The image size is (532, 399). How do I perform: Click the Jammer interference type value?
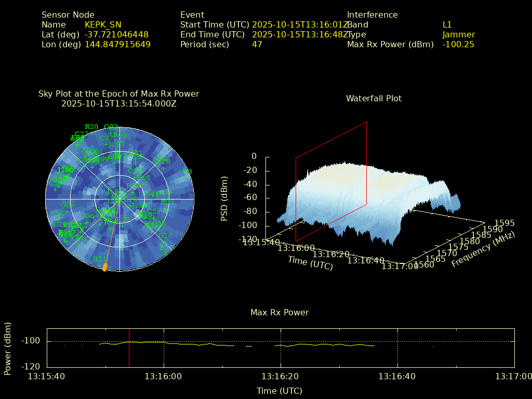pos(458,34)
